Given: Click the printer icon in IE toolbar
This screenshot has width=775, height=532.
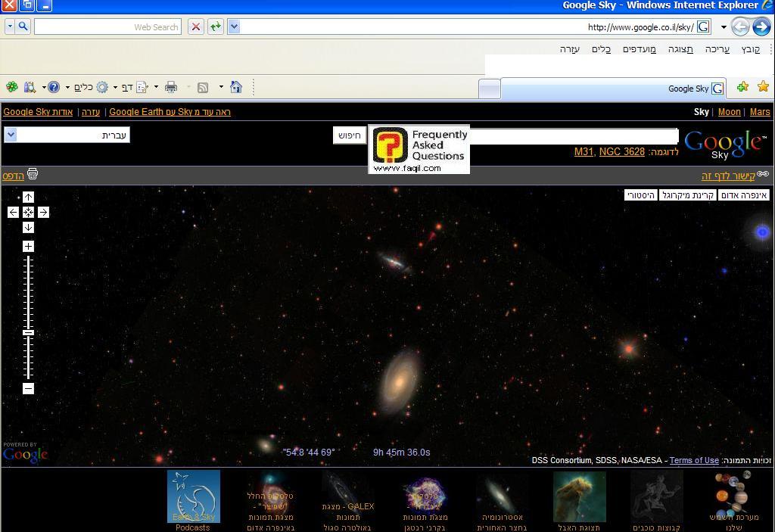Looking at the screenshot, I should click(x=171, y=87).
